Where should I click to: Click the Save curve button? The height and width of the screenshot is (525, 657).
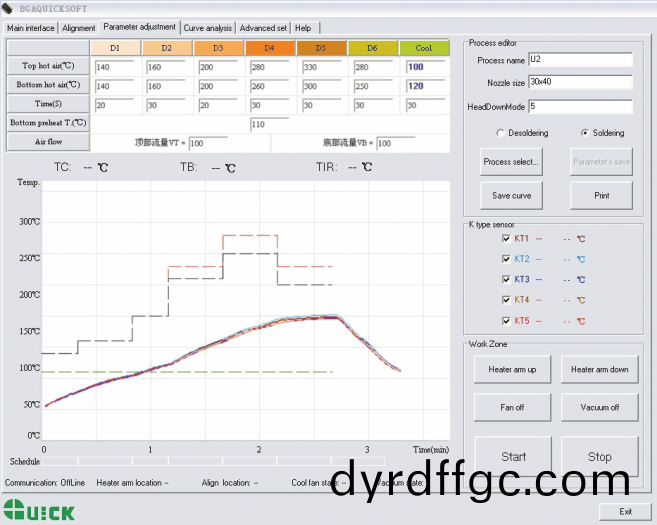pyautogui.click(x=511, y=195)
